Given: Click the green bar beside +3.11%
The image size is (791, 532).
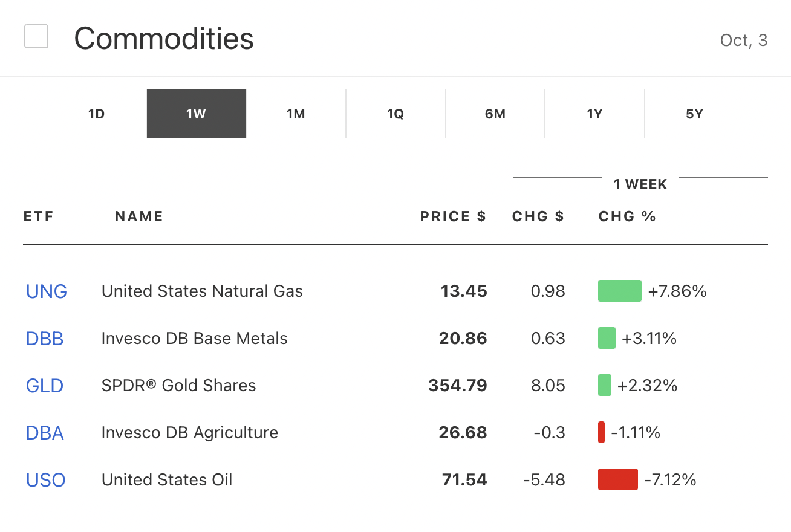Looking at the screenshot, I should tap(607, 338).
